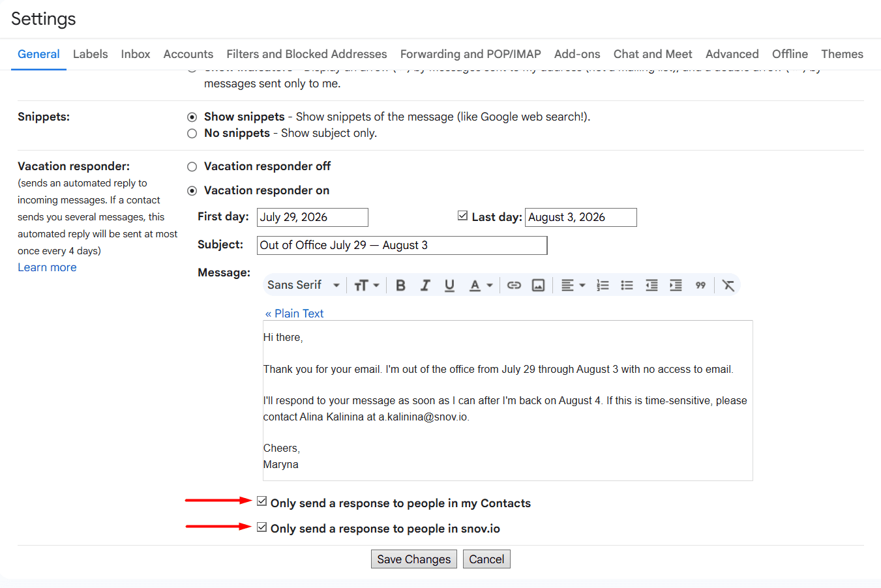Format message text as a quote
The width and height of the screenshot is (881, 588).
[x=700, y=286]
